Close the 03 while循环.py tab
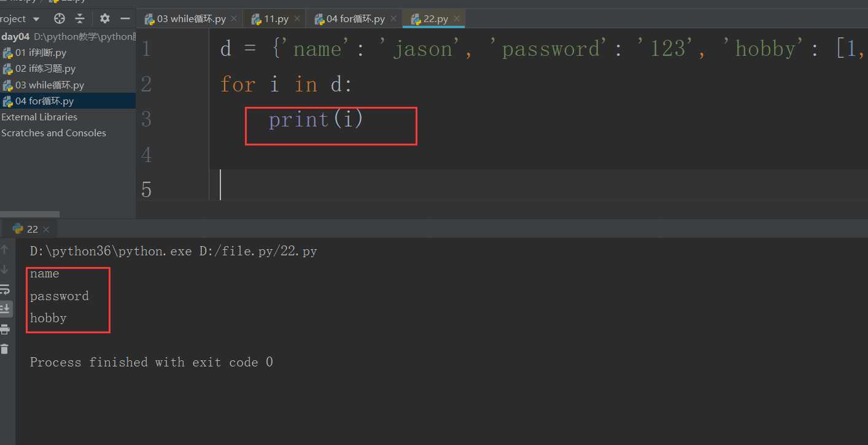The image size is (868, 445). 234,19
